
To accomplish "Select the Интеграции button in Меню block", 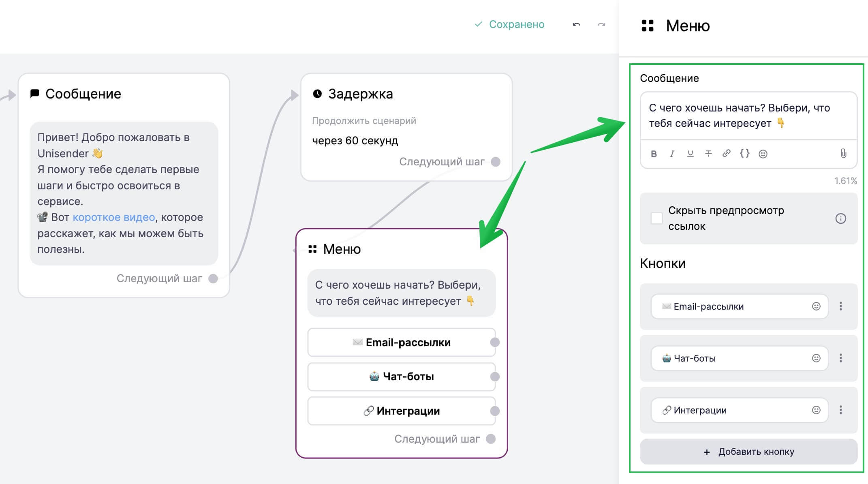I will point(401,411).
